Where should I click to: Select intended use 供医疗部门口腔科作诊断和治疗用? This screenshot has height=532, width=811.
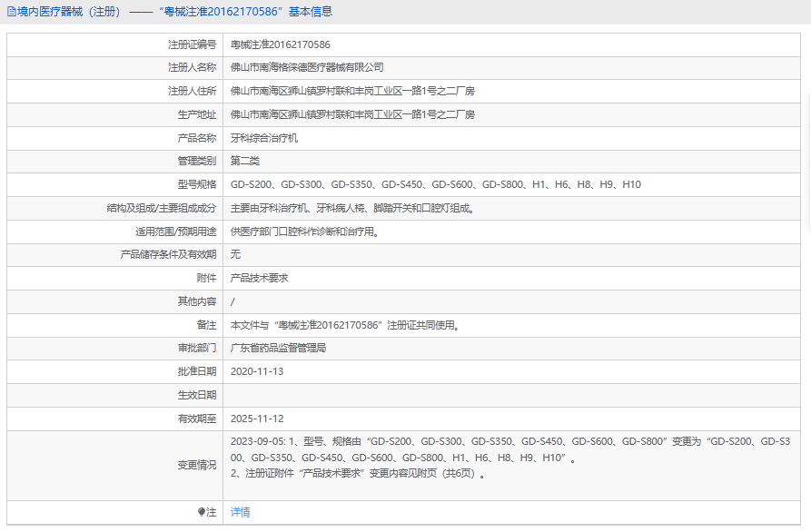(304, 232)
